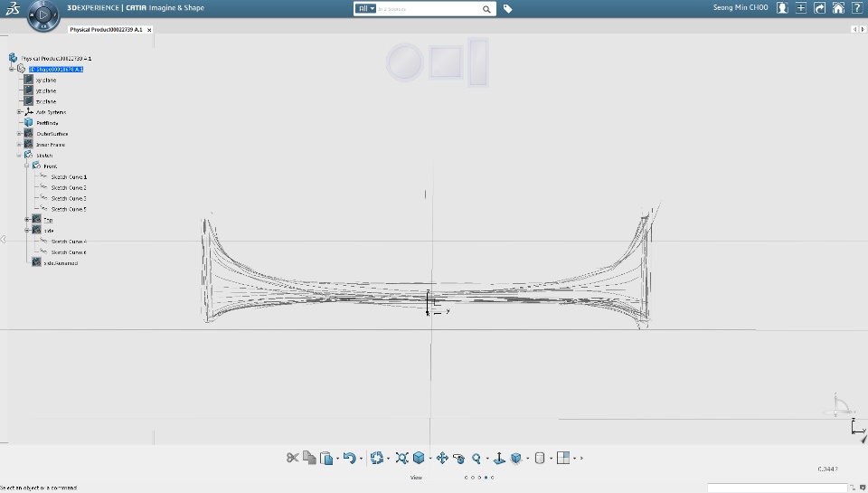Viewport: 868px width, 493px height.
Task: Select Sketch Curve.4 under side
Action: coord(69,242)
